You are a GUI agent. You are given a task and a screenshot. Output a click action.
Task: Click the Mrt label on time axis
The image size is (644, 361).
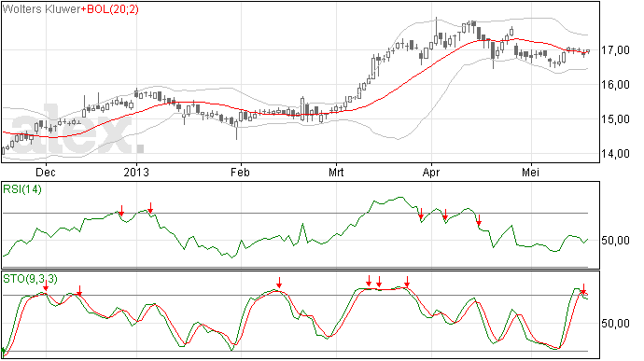tap(336, 172)
